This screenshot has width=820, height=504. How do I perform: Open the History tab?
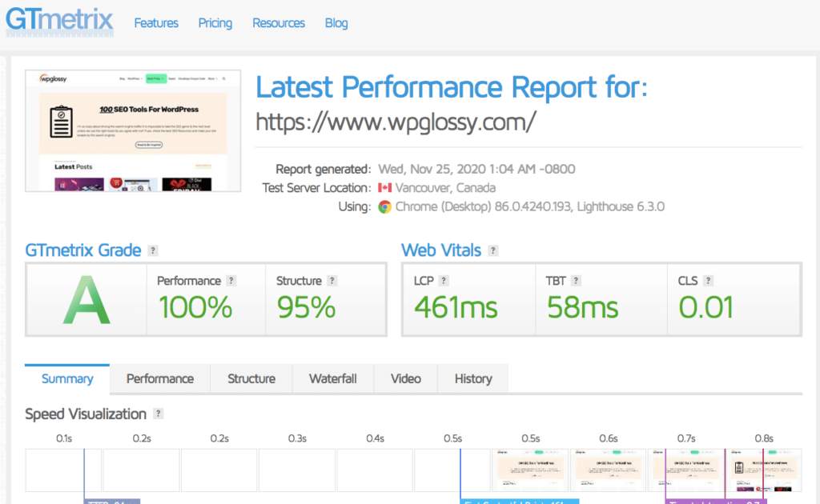pos(472,378)
